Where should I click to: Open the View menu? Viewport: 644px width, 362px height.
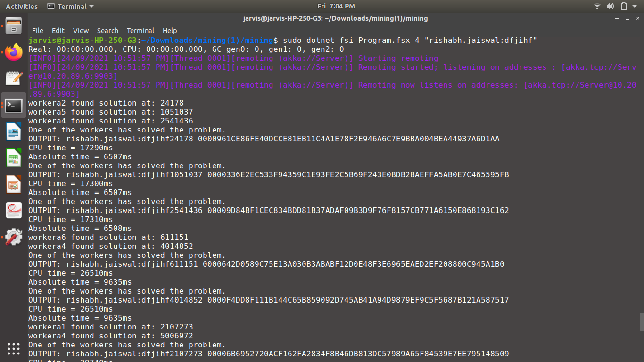(x=81, y=30)
